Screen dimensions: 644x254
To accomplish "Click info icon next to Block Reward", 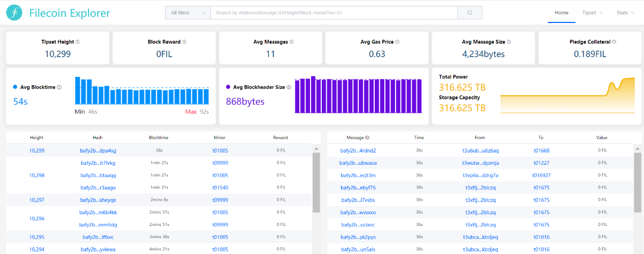I will click(x=184, y=42).
